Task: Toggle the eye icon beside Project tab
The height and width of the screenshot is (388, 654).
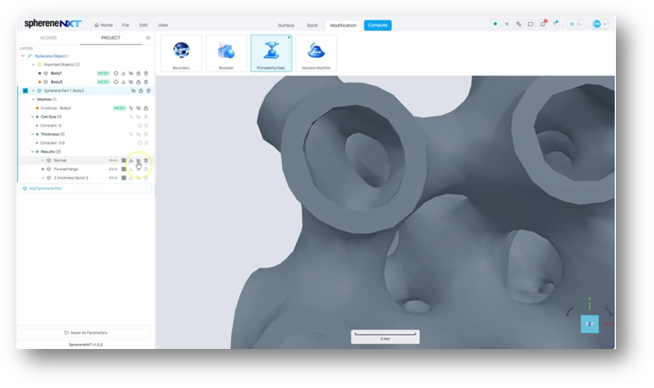Action: click(x=148, y=38)
